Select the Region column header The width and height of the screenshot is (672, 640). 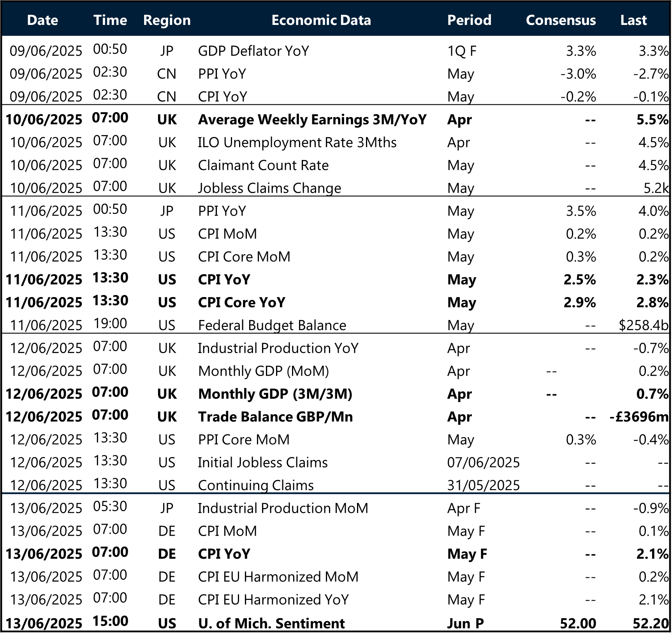coord(167,20)
